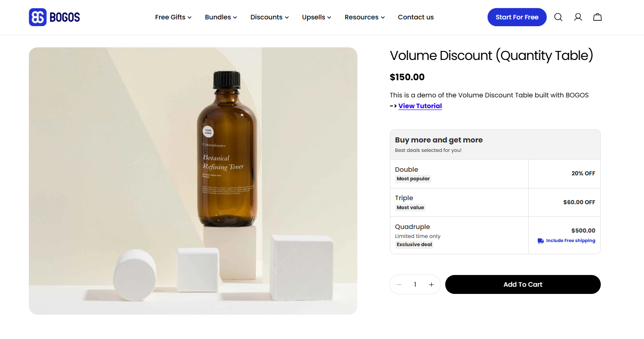Click the Start For Free button
Viewport: 644px width, 339px height.
pyautogui.click(x=516, y=17)
